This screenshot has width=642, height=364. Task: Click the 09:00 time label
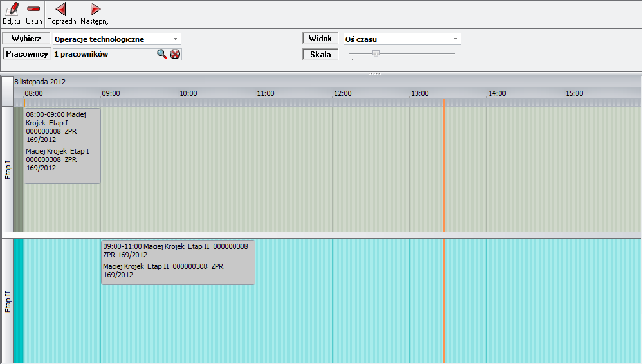click(x=111, y=93)
